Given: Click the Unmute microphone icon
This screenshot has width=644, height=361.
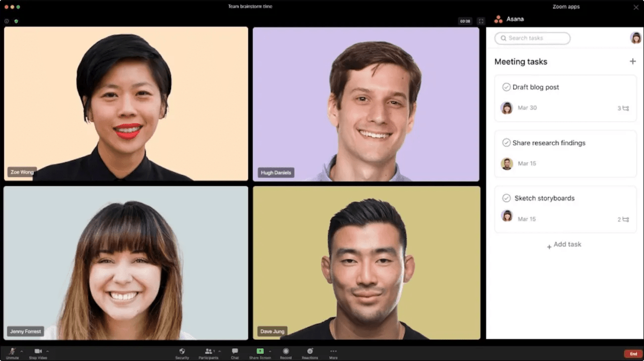Looking at the screenshot, I should pyautogui.click(x=12, y=351).
